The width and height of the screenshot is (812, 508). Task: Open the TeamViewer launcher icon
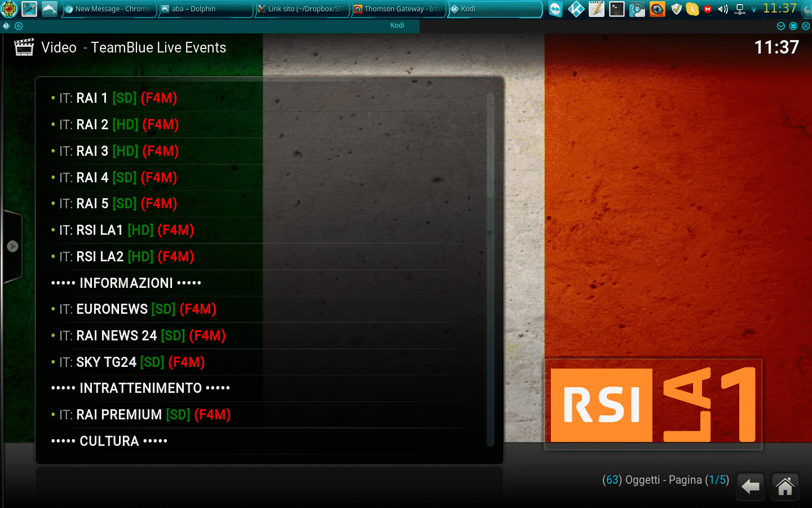point(555,9)
